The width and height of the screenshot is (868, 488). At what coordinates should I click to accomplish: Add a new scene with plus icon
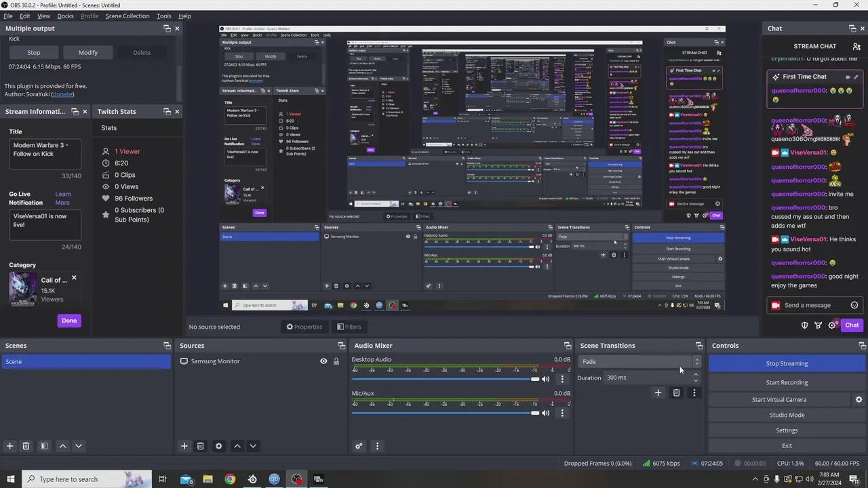[9, 446]
